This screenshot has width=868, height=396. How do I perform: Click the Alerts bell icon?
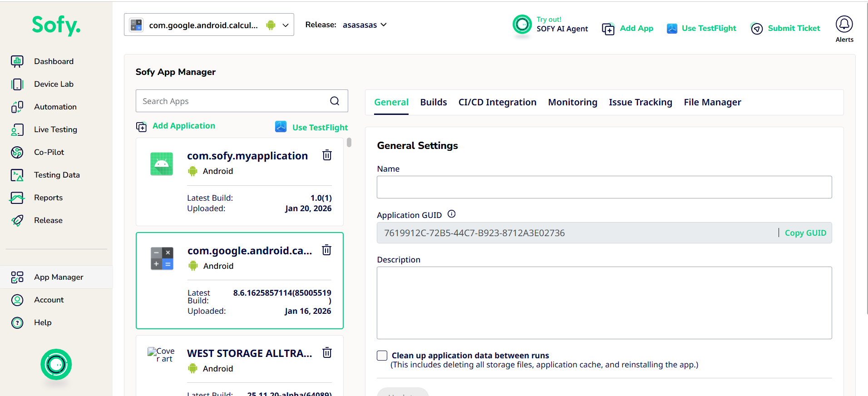coord(844,25)
